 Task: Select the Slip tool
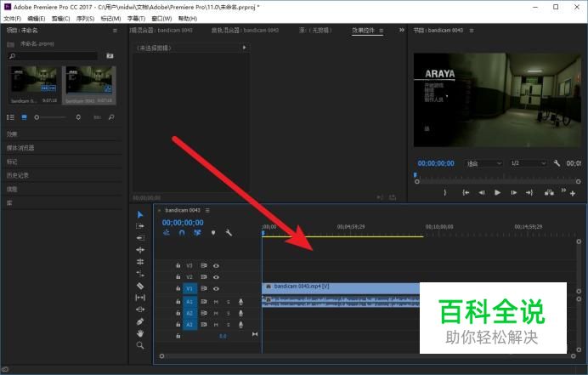click(x=140, y=298)
